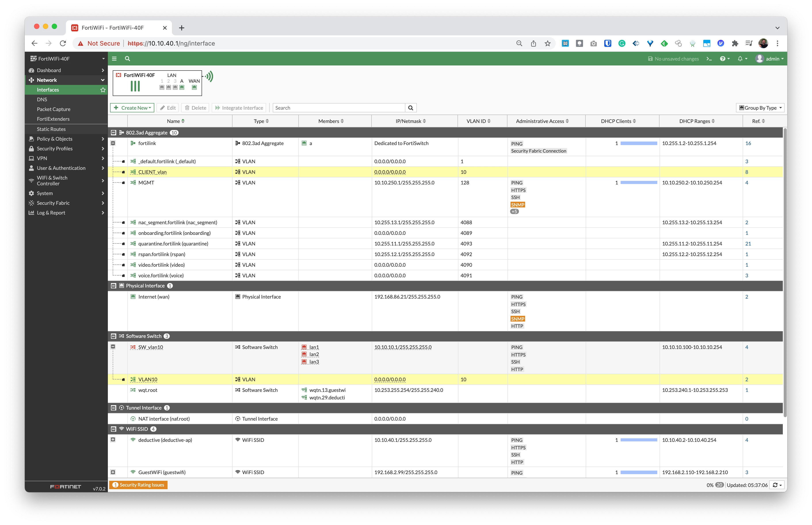Click the search button next to Search field
The height and width of the screenshot is (525, 812).
click(411, 108)
